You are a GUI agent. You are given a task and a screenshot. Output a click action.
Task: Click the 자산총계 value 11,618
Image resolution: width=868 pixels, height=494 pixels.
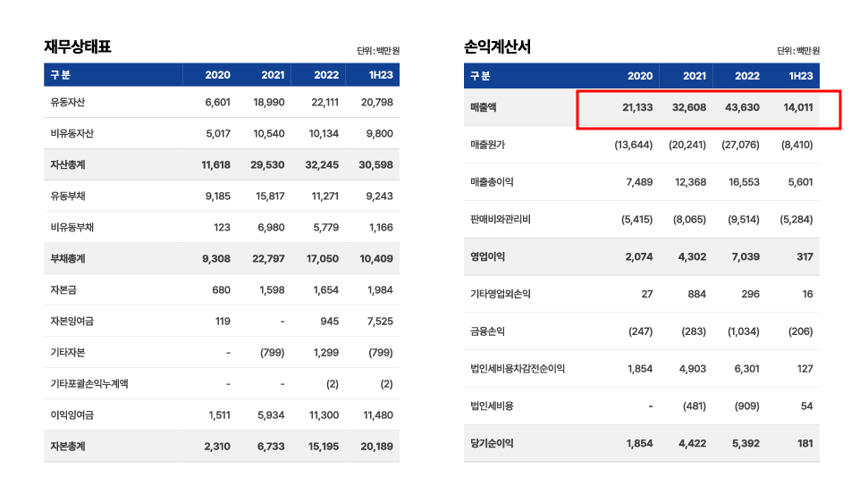216,165
